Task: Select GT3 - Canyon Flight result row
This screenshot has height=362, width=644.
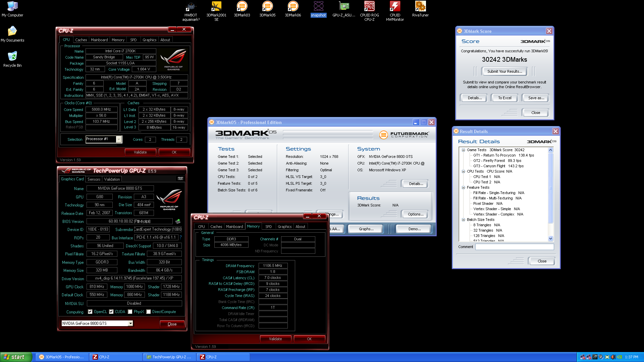Action: [x=498, y=166]
